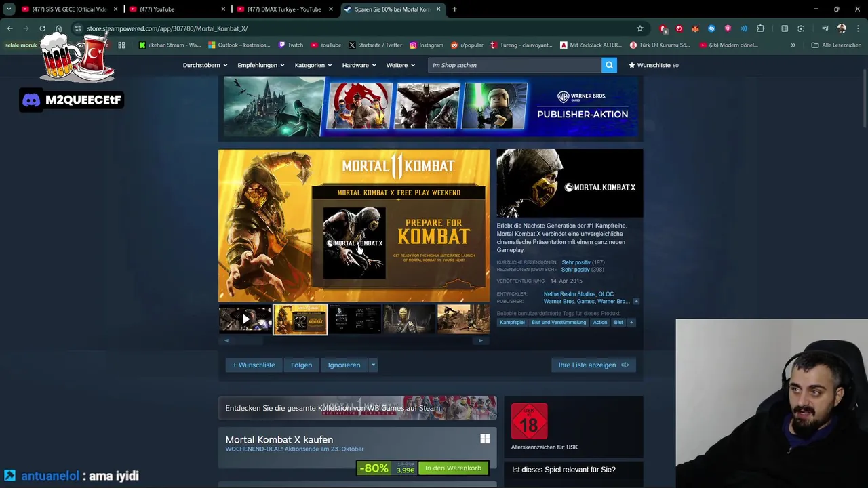Expand the Weitere dropdown menu
868x488 pixels.
(x=400, y=65)
